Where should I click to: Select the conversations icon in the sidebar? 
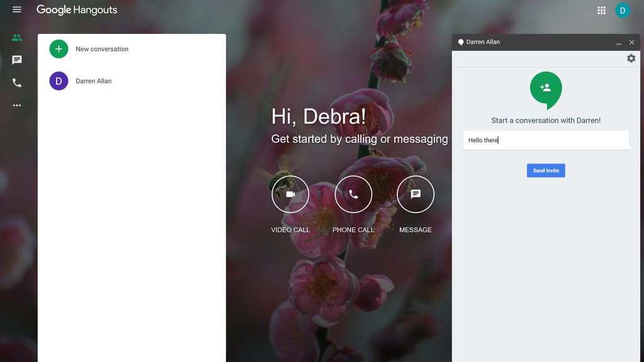[x=17, y=60]
